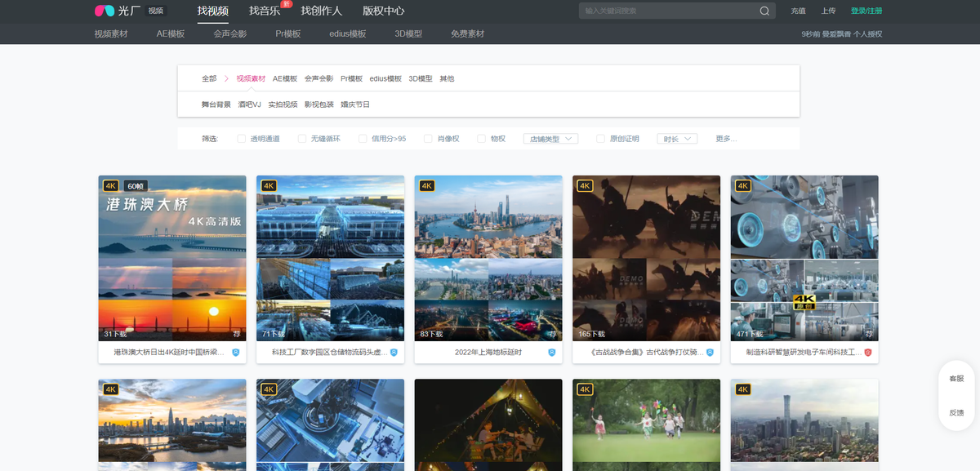This screenshot has width=980, height=471.
Task: Click the 60帧 badge on 港珠澳大桥 card
Action: coord(136,186)
